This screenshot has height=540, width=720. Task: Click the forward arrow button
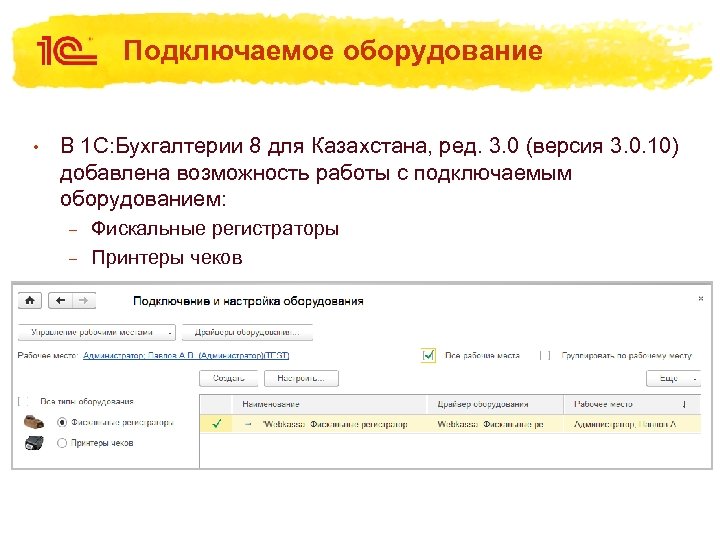pos(84,301)
